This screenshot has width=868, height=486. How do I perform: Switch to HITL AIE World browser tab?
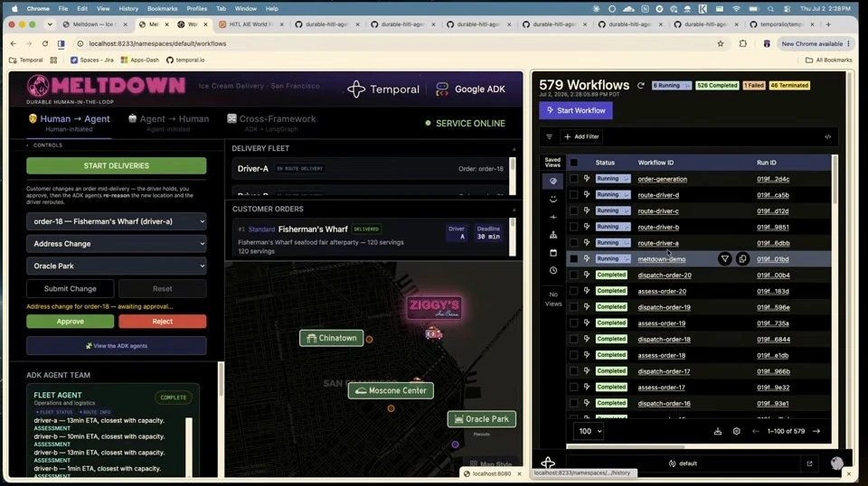[252, 24]
